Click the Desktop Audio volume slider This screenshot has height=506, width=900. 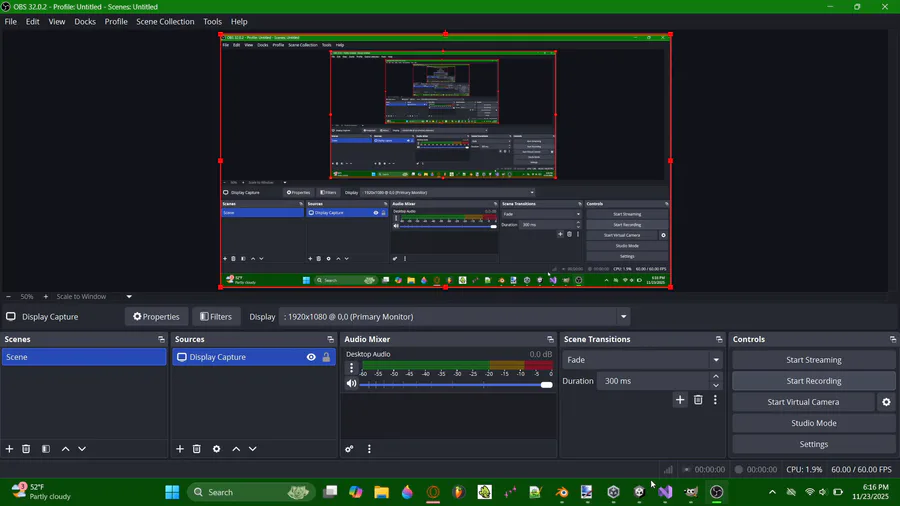coord(456,384)
